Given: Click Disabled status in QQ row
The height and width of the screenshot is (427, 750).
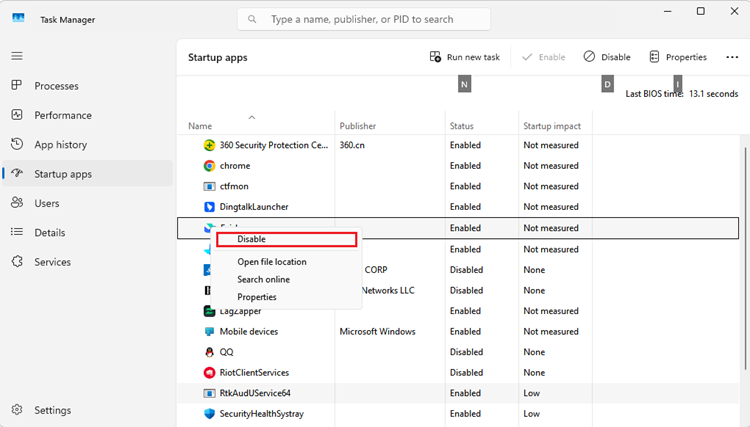Looking at the screenshot, I should coord(466,352).
